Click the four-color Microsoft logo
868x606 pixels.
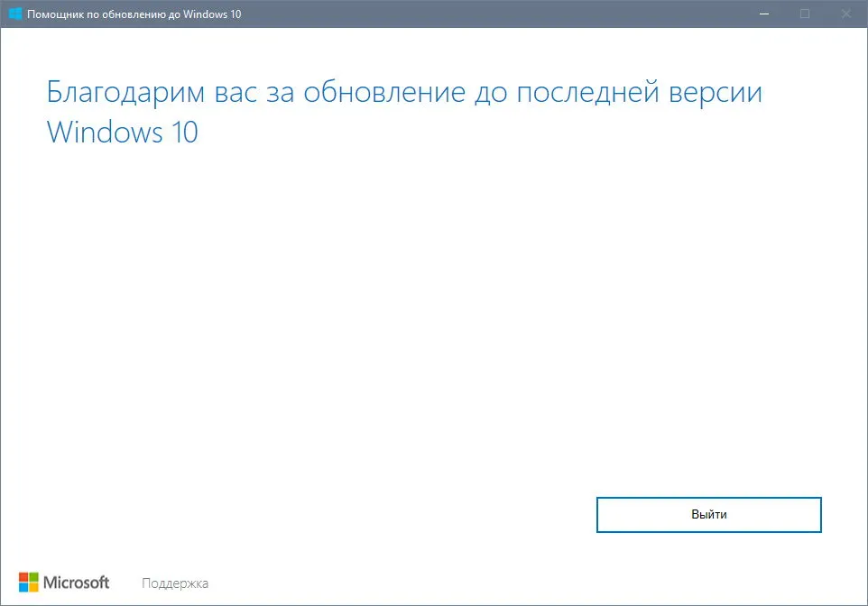(29, 583)
